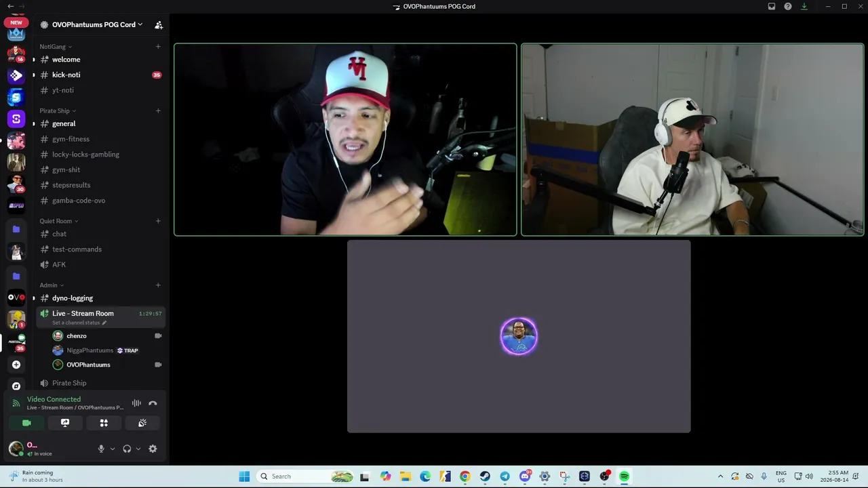Open Spotify from the taskbar

click(x=624, y=476)
